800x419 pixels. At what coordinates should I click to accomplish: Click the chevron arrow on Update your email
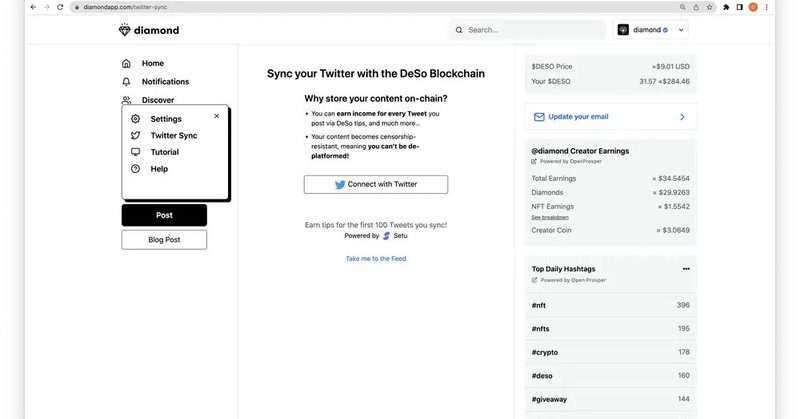point(682,117)
